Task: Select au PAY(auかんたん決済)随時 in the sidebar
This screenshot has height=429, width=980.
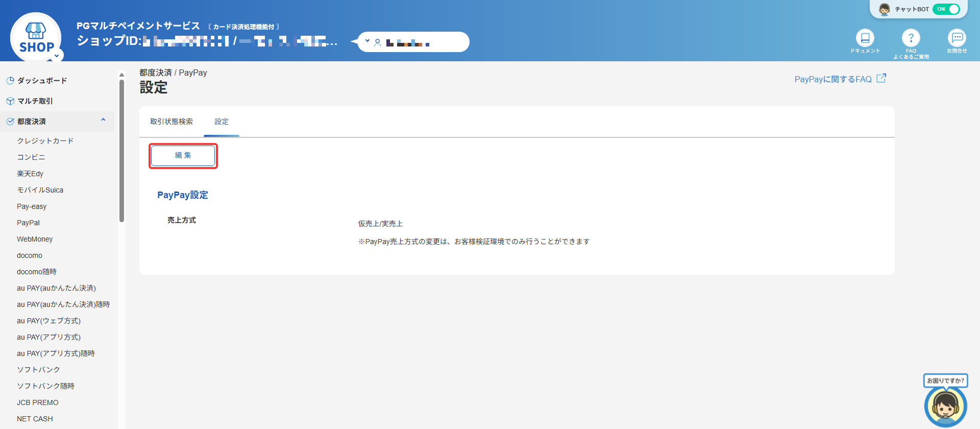Action: pyautogui.click(x=63, y=304)
